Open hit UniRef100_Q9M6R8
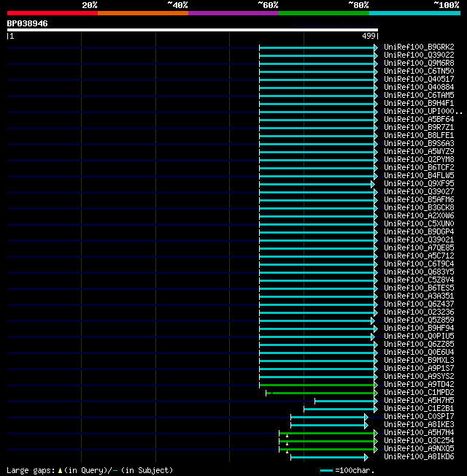 [x=419, y=63]
